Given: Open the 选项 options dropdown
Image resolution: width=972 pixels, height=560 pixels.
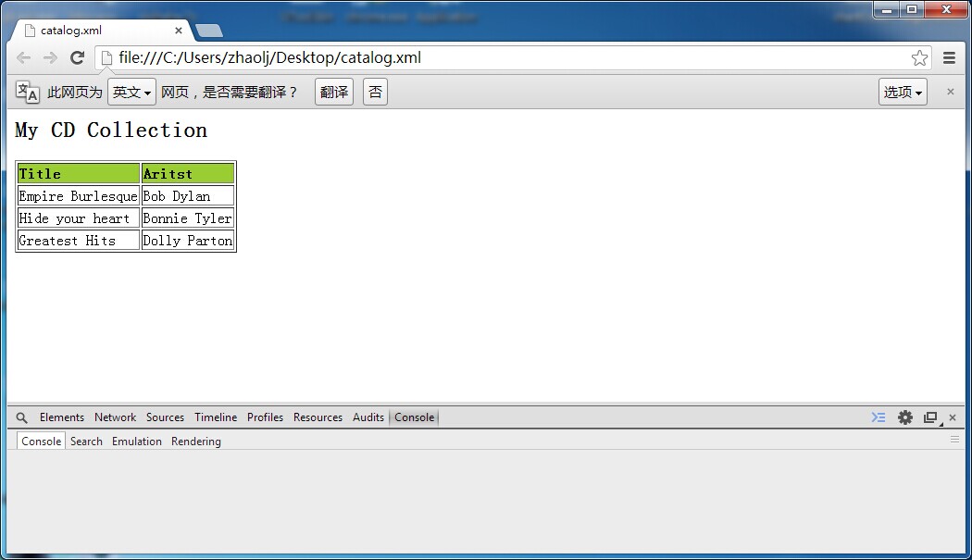Looking at the screenshot, I should pos(903,92).
